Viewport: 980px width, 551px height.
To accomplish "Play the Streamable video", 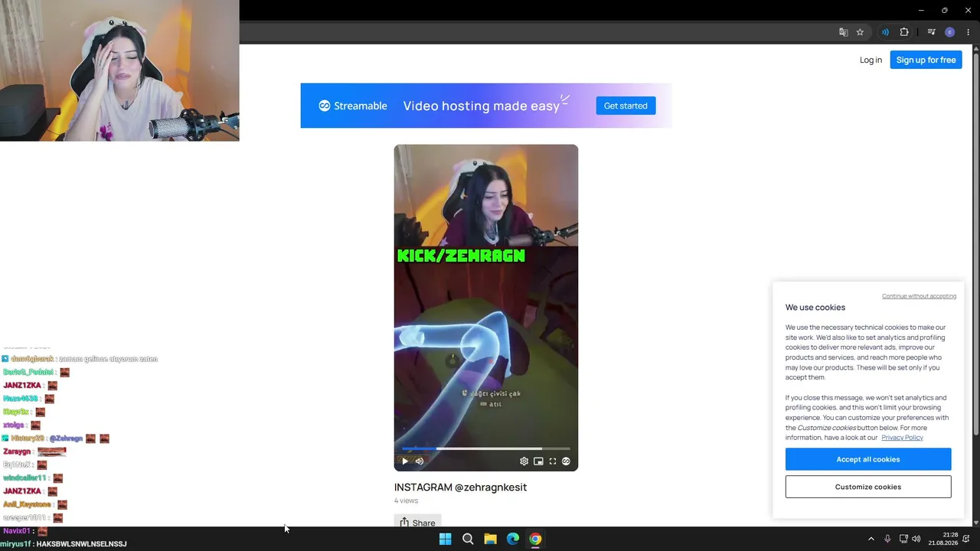I will coord(405,461).
